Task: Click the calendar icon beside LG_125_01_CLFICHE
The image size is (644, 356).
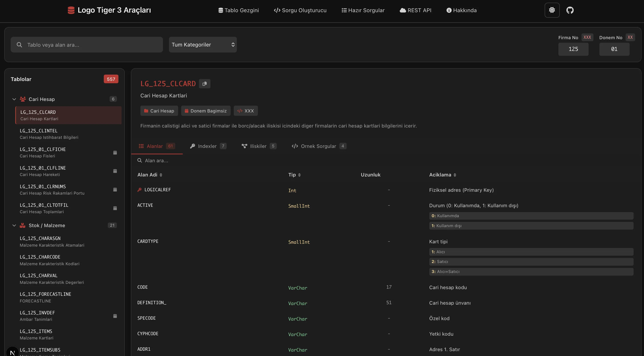Action: [115, 153]
